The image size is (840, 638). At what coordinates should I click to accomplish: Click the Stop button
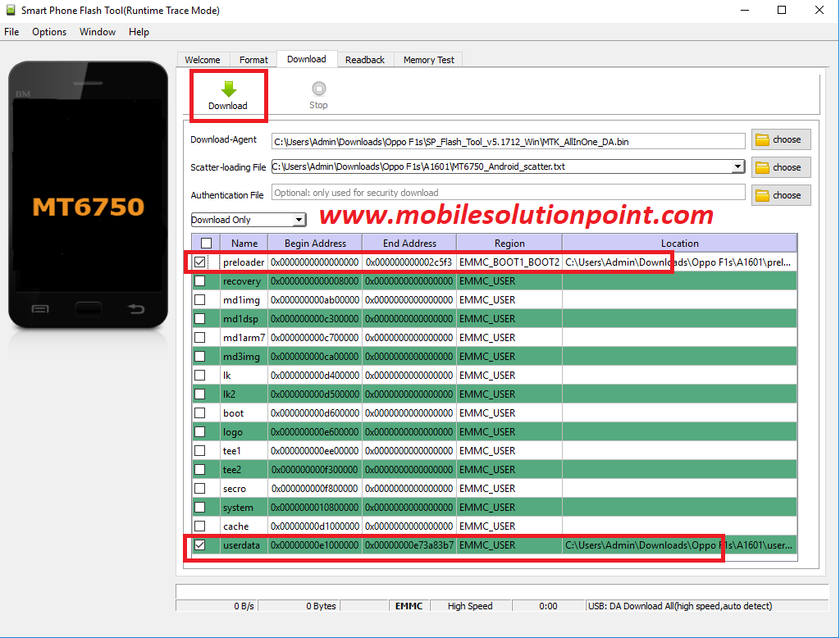(x=318, y=95)
